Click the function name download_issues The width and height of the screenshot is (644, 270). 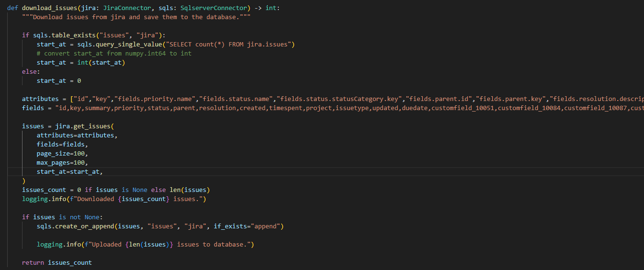51,8
